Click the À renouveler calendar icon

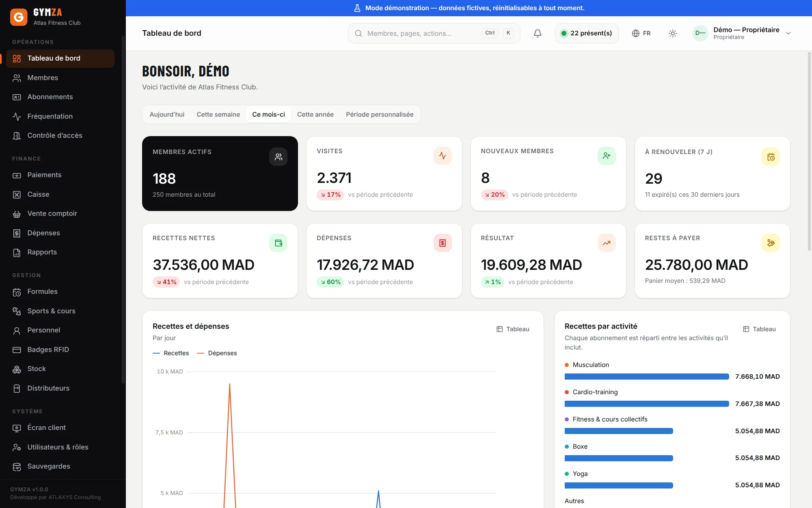(771, 156)
